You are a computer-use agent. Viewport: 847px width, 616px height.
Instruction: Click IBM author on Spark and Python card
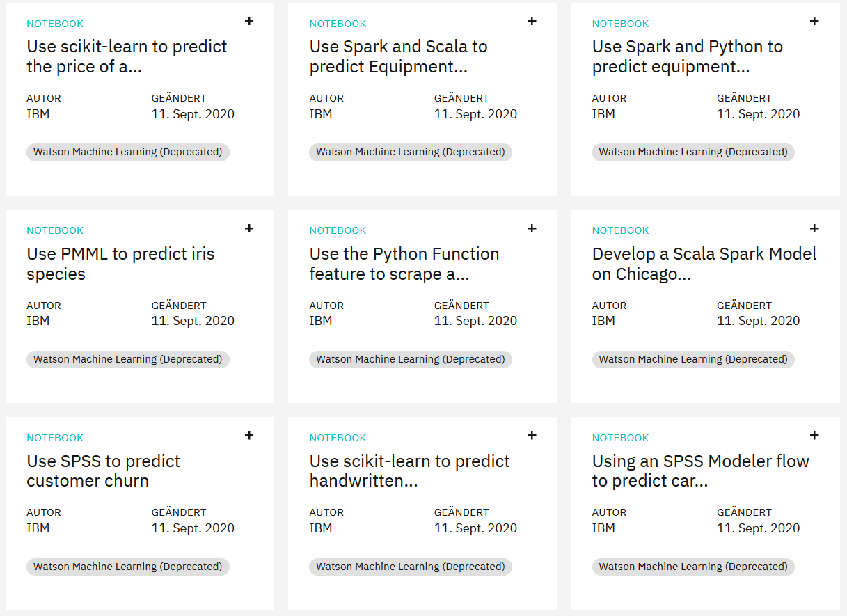pos(603,114)
